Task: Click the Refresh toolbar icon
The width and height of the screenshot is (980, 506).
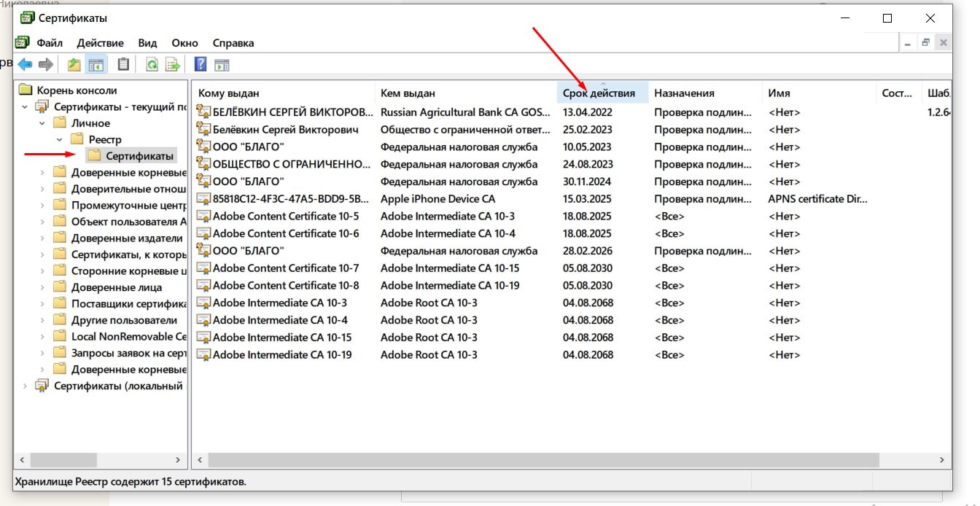Action: 152,65
